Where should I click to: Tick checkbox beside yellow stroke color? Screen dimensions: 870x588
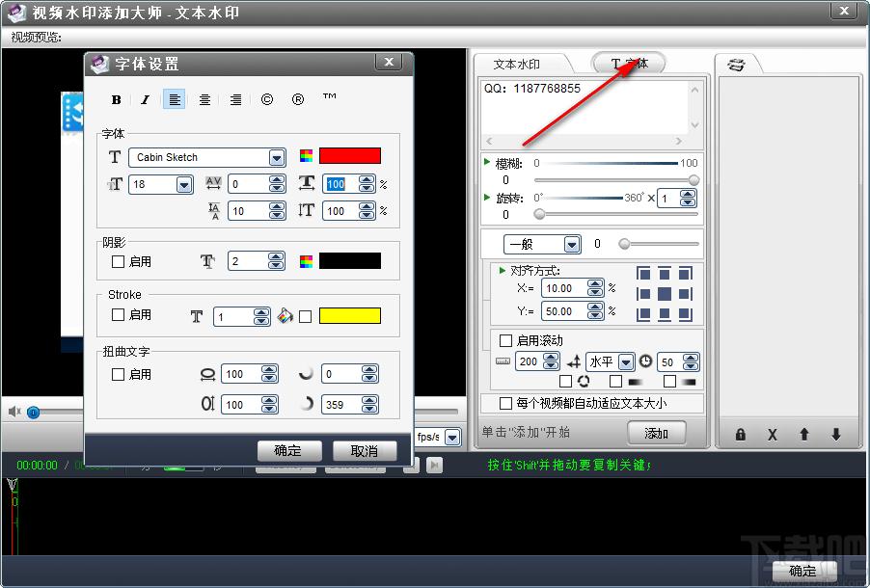[x=305, y=316]
